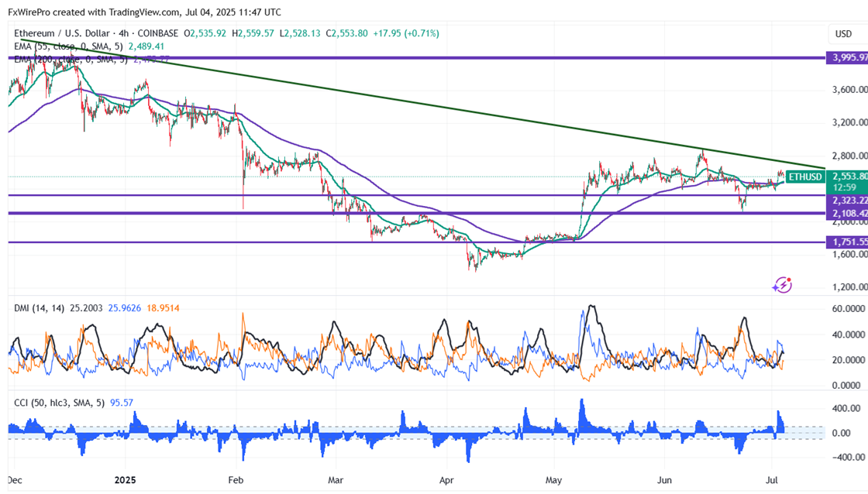
Task: Click the CCI value 95.57
Action: pyautogui.click(x=122, y=403)
